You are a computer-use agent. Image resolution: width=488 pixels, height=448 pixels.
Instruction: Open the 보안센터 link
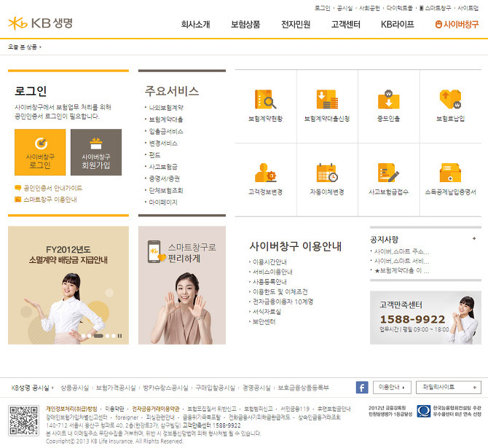click(x=264, y=321)
